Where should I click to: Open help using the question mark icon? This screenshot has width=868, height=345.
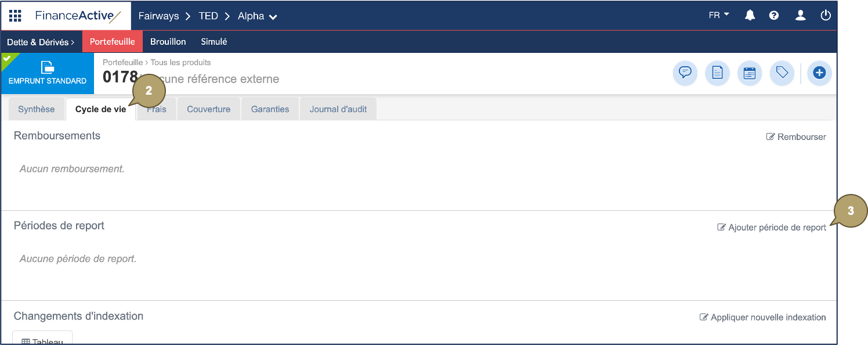click(774, 16)
